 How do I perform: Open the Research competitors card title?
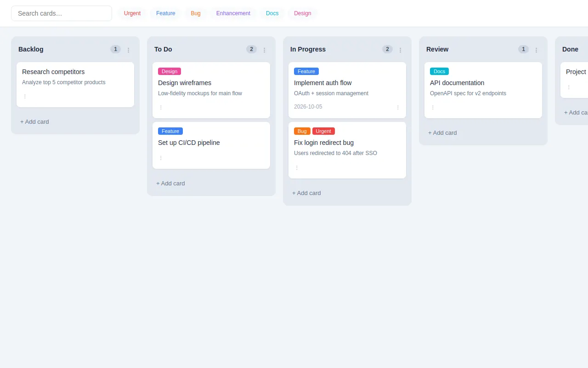[x=53, y=72]
